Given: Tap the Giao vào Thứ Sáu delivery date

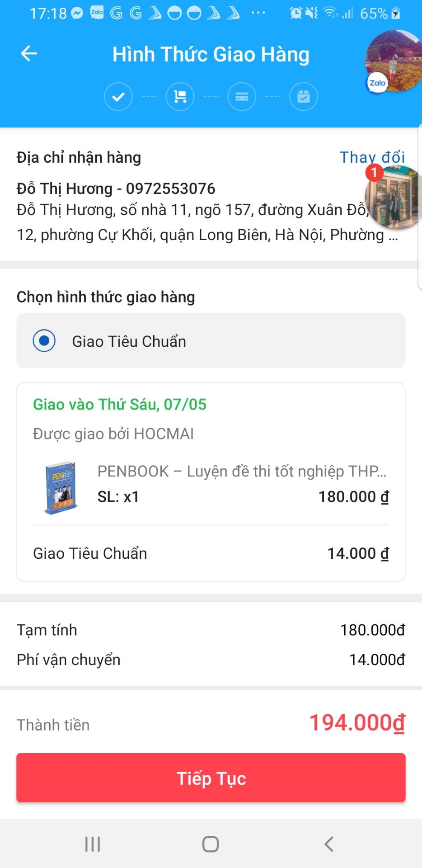Looking at the screenshot, I should click(120, 404).
